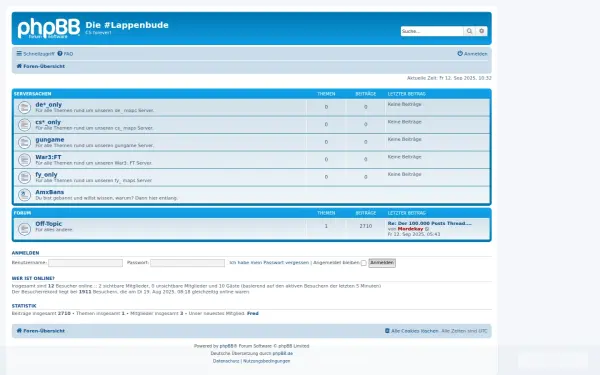Viewport: 600px width, 375px height.
Task: Click Anmelden in the top navigation bar
Action: (x=473, y=54)
